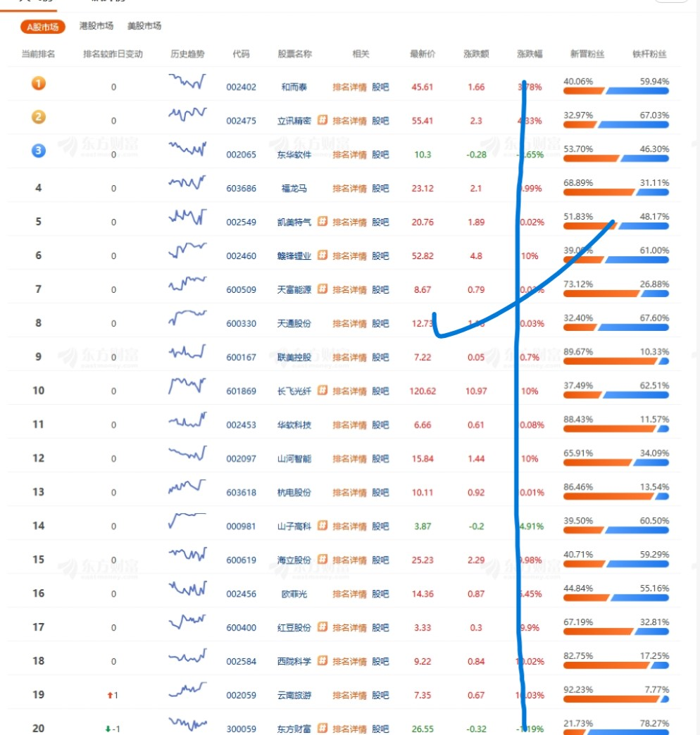This screenshot has height=735, width=700.
Task: Open 股吧 for 云南旅游
Action: [380, 696]
